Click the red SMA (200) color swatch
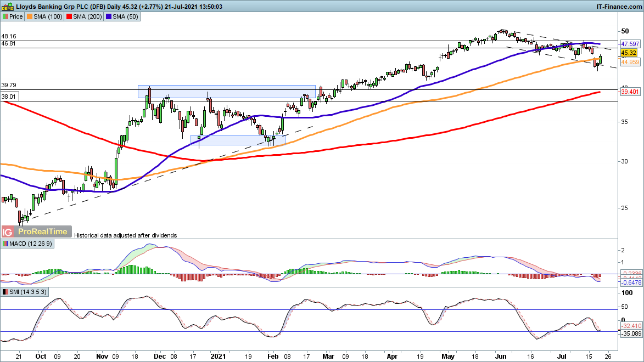Image resolution: width=644 pixels, height=362 pixels. pos(69,17)
